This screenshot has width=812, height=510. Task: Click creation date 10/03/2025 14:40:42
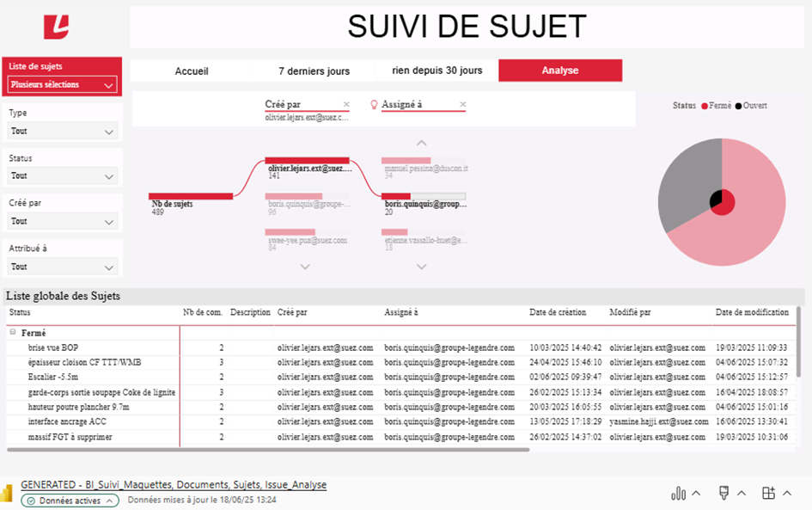click(x=565, y=347)
